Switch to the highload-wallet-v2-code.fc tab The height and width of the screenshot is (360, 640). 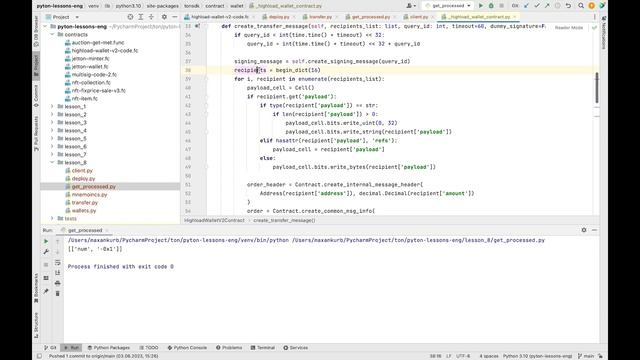pos(219,17)
